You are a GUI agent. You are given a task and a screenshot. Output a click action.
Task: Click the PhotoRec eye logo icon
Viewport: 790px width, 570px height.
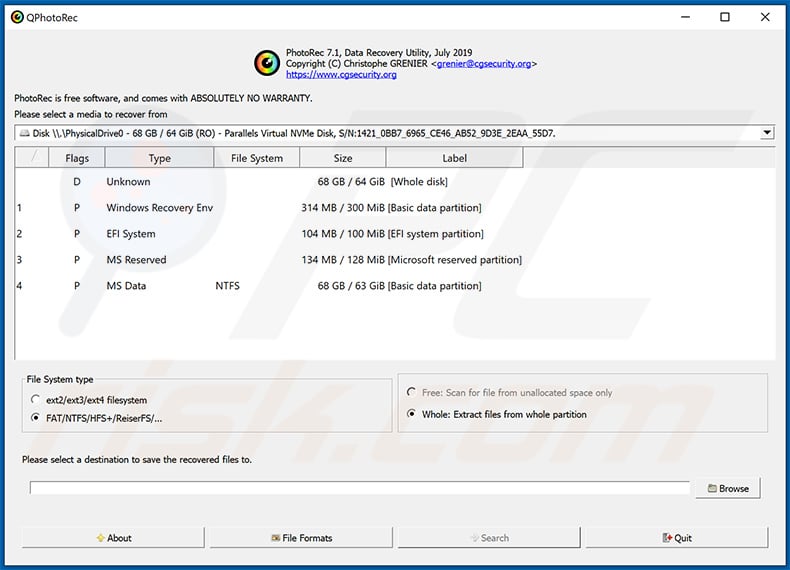pyautogui.click(x=267, y=63)
